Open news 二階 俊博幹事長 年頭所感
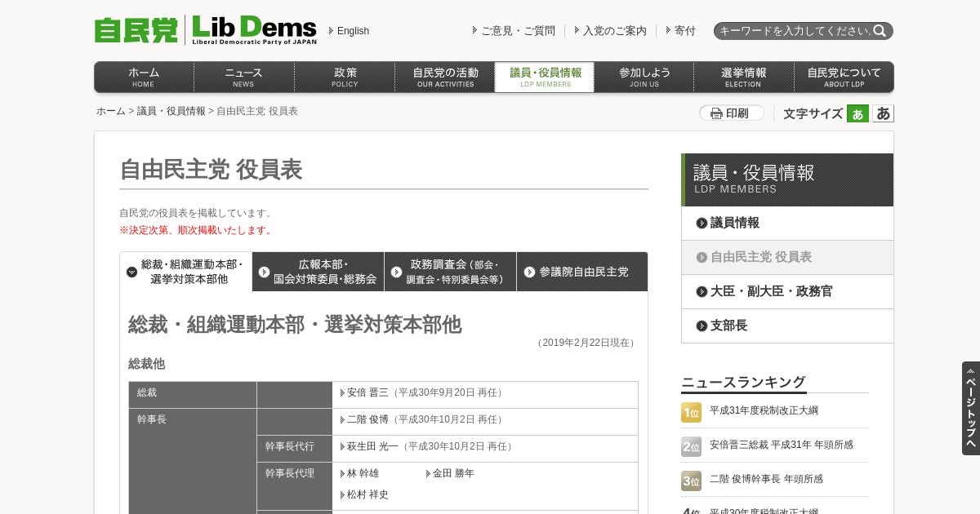This screenshot has width=980, height=514. click(x=766, y=479)
